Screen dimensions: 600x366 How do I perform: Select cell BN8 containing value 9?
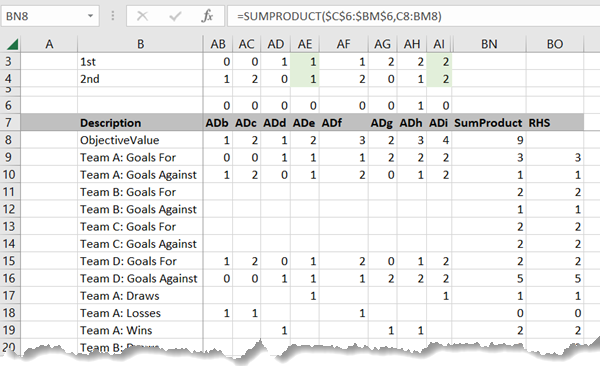tap(489, 140)
